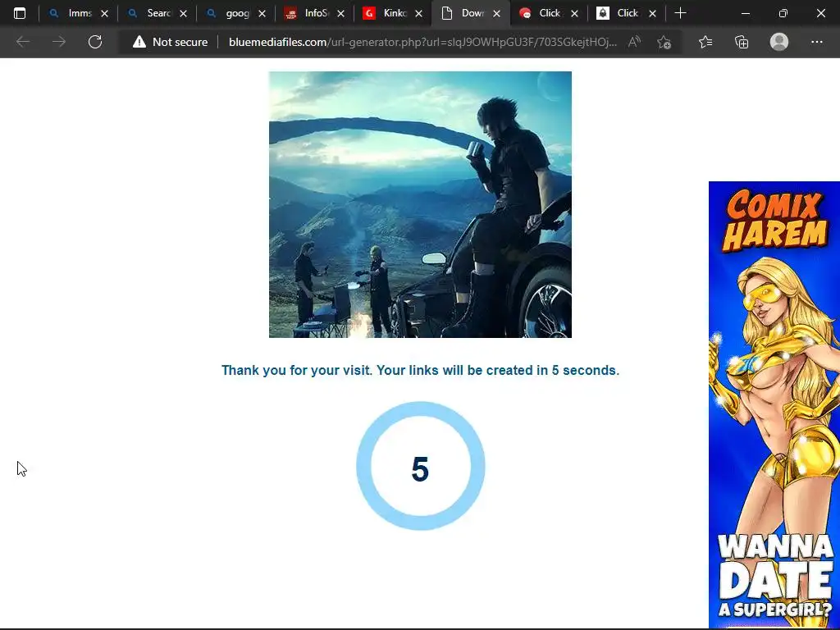The width and height of the screenshot is (840, 630).
Task: Focus the bluemediafiles.com address bar
Action: (x=422, y=42)
